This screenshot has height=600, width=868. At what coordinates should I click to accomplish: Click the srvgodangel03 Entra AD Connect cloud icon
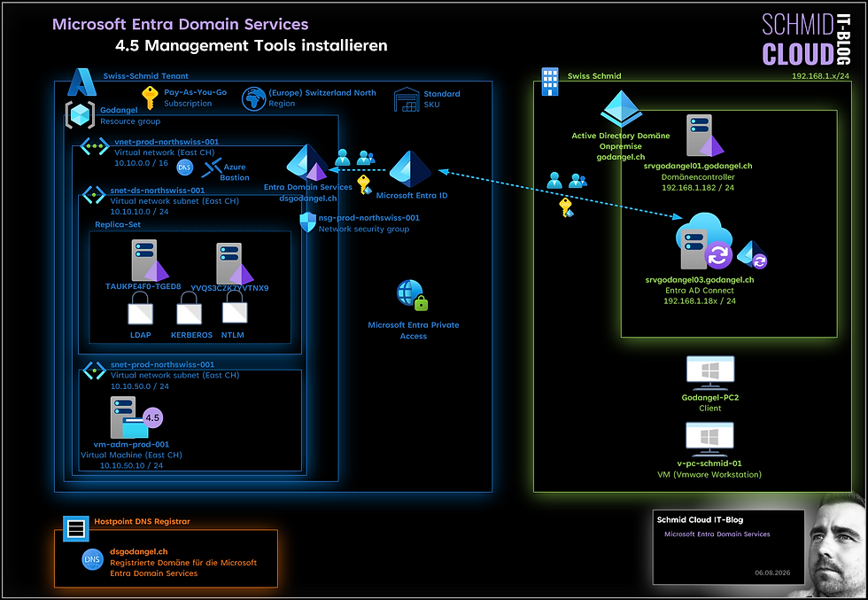[x=704, y=240]
